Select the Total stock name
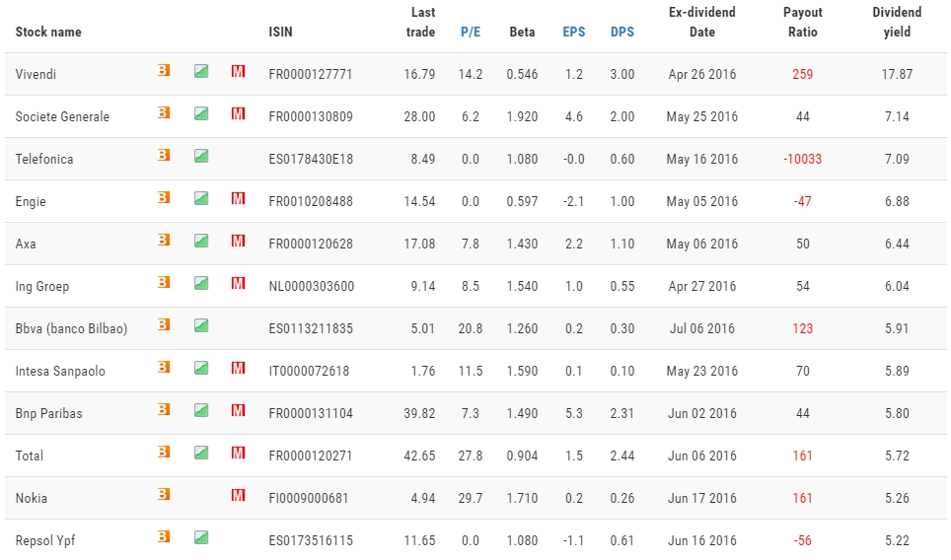The width and height of the screenshot is (951, 560). click(30, 456)
